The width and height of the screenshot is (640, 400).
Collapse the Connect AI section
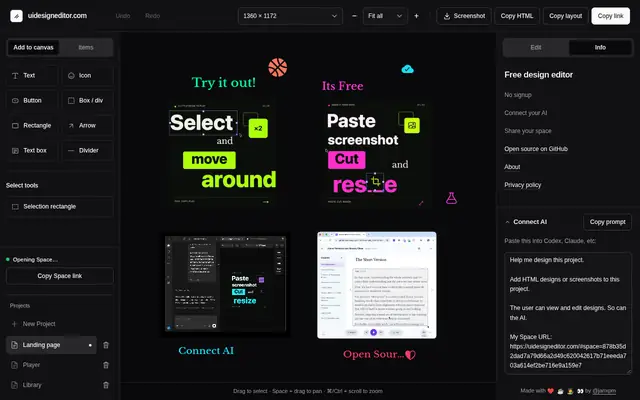pyautogui.click(x=507, y=222)
